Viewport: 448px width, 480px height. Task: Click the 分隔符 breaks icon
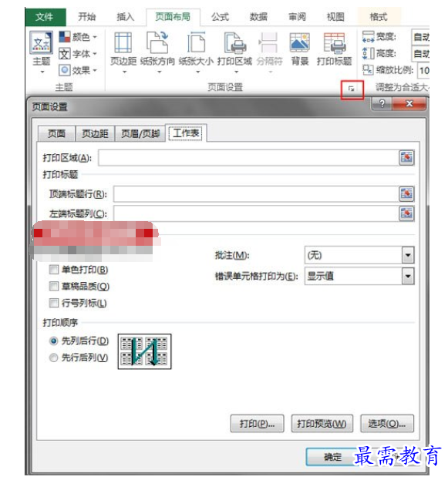coord(269,43)
